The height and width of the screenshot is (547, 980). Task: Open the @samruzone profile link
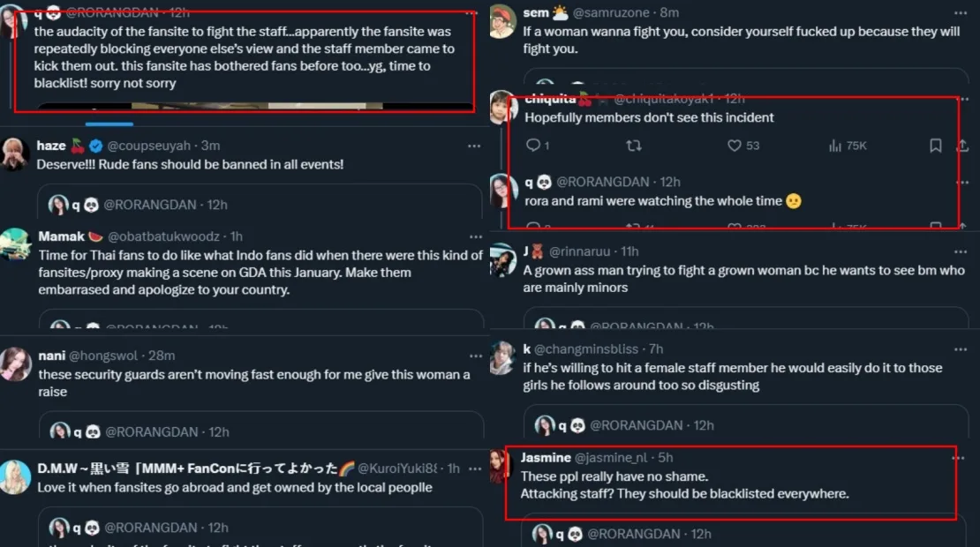click(616, 13)
